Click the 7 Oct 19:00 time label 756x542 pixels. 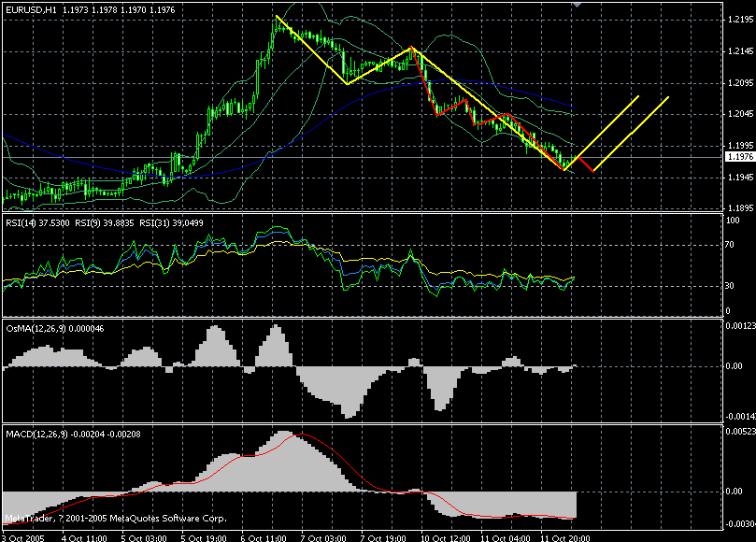tap(383, 538)
